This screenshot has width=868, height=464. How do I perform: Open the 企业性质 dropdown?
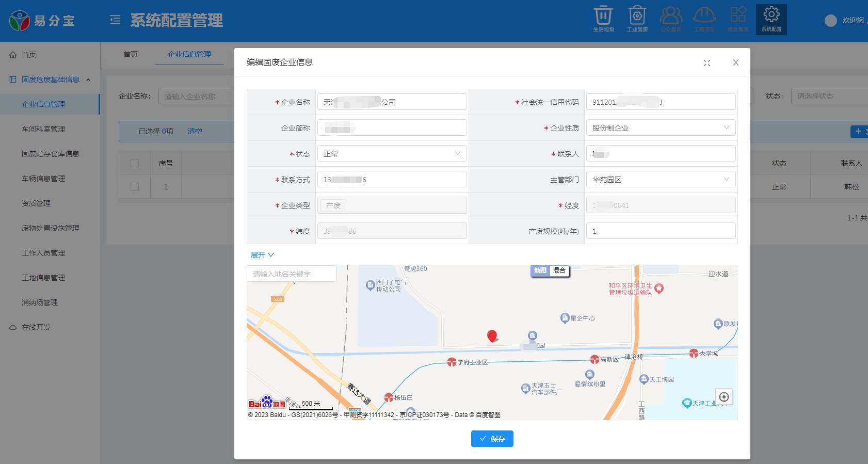tap(661, 128)
